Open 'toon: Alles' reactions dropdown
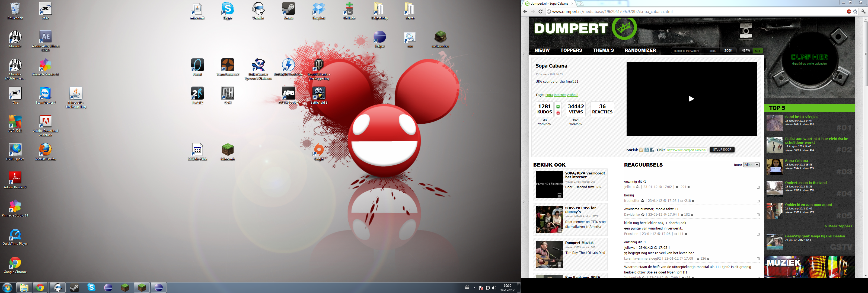The image size is (868, 293). click(x=752, y=165)
